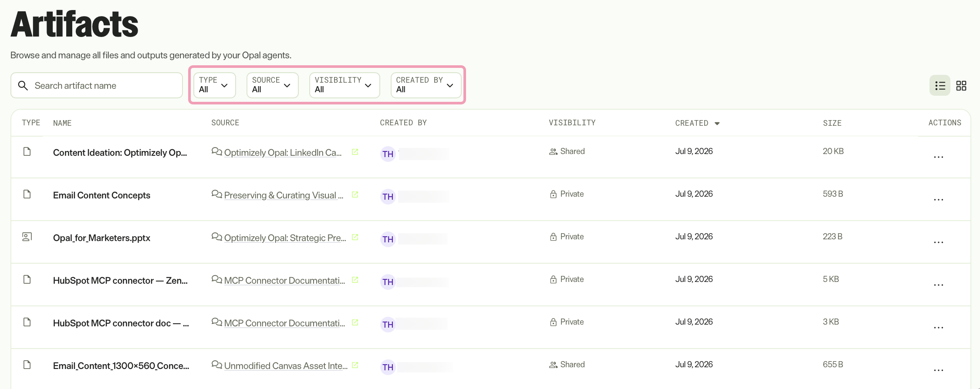
Task: Expand the Created By filter dropdown
Action: coord(426,85)
